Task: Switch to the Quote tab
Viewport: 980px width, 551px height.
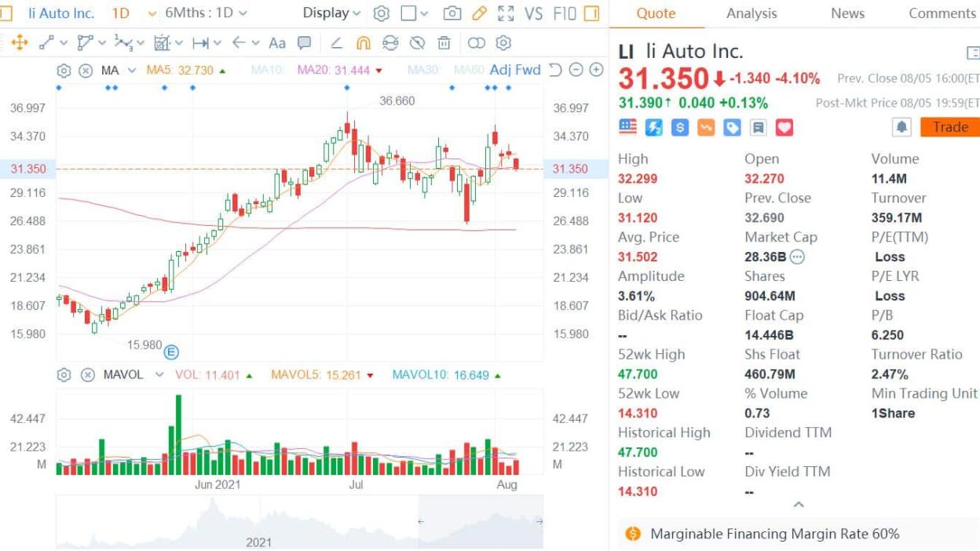Action: 656,13
